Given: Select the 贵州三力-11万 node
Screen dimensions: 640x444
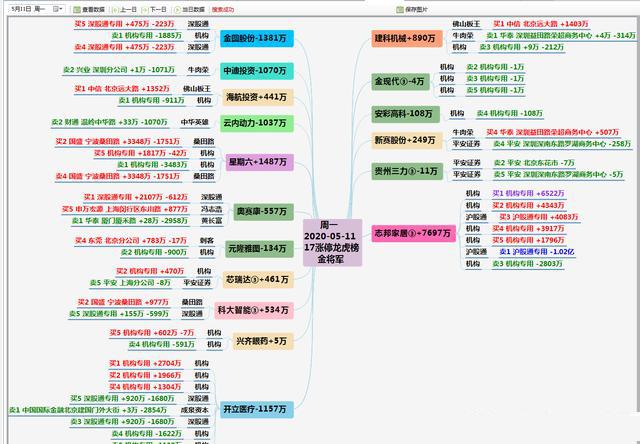Looking at the screenshot, I should click(407, 171).
